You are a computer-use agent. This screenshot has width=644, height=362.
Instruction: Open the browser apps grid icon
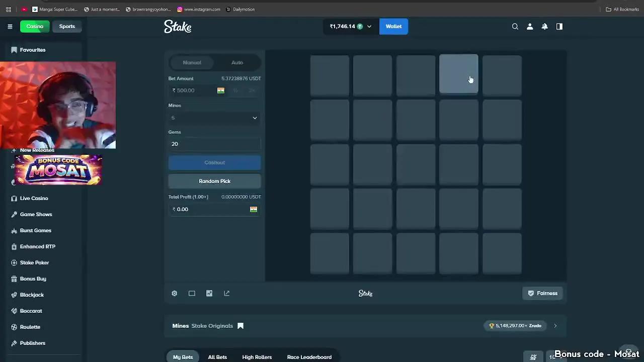pos(9,9)
